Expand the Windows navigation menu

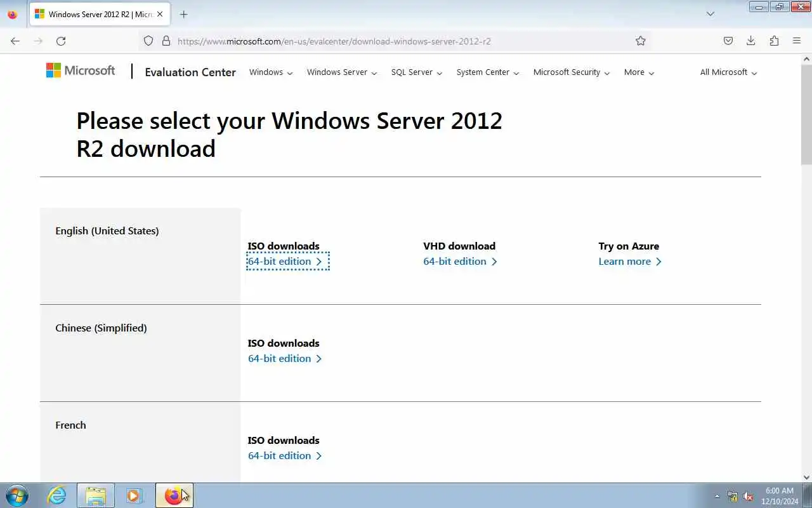(271, 72)
